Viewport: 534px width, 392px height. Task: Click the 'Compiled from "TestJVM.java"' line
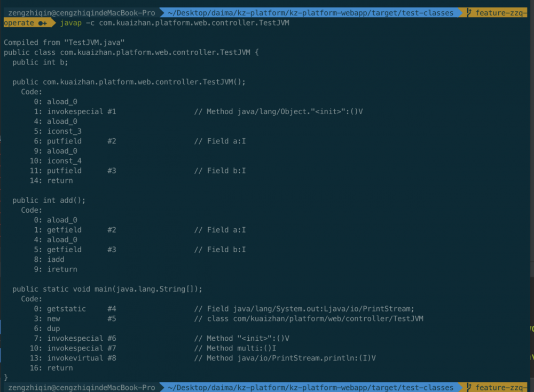tap(64, 43)
